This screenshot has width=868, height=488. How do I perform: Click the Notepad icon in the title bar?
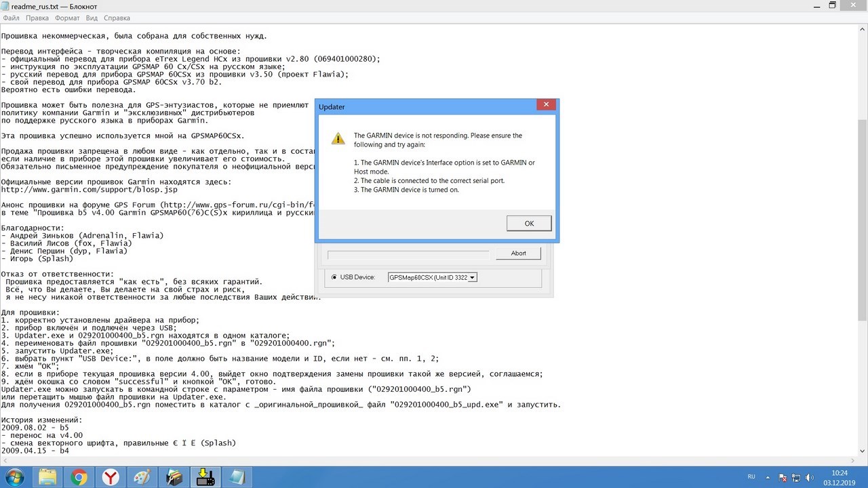pos(5,5)
